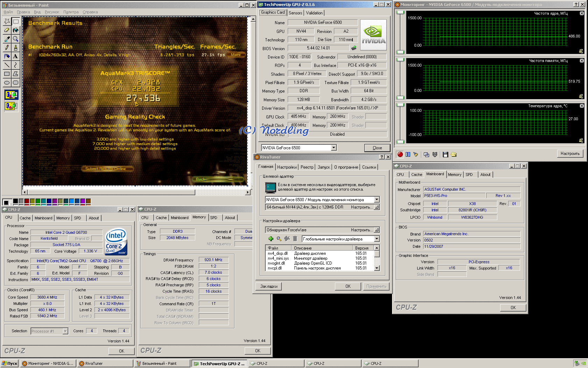Viewport: 588px width, 368px height.
Task: Select the free-form select tool in Paint
Action: [x=7, y=21]
